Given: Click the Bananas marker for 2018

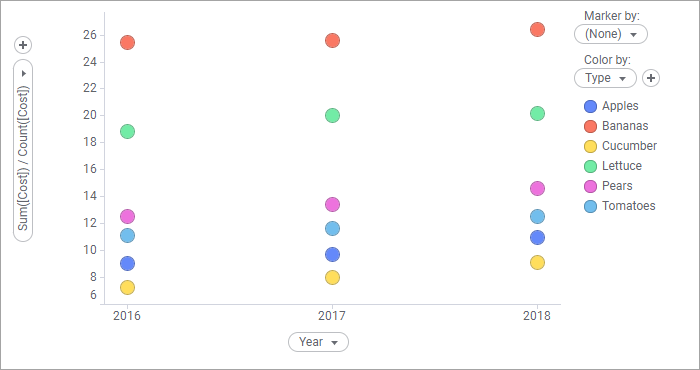Looking at the screenshot, I should pyautogui.click(x=537, y=29).
